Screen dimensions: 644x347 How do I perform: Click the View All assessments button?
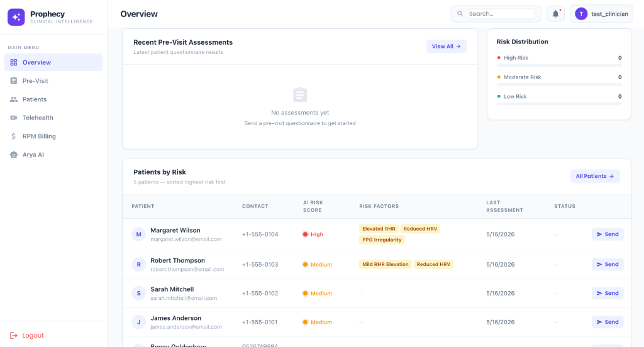point(447,47)
